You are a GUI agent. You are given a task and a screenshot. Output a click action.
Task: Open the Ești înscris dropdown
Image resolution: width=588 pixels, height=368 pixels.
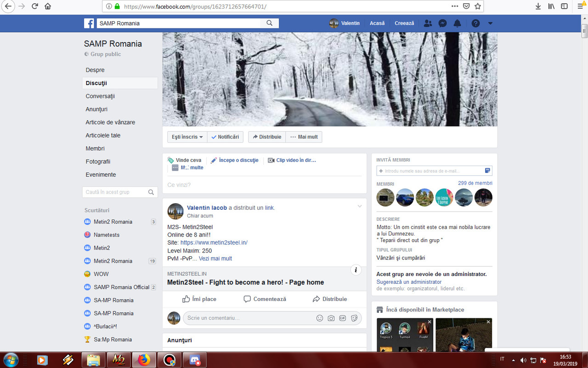pos(187,137)
